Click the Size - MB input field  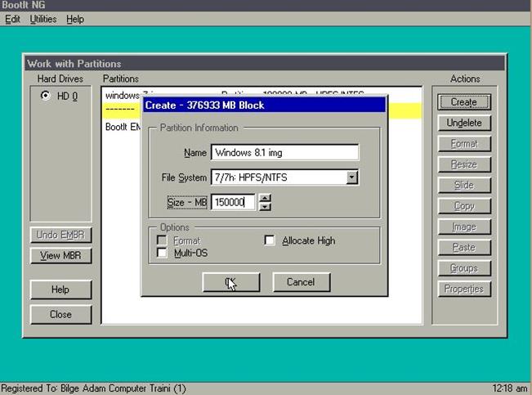pos(233,202)
